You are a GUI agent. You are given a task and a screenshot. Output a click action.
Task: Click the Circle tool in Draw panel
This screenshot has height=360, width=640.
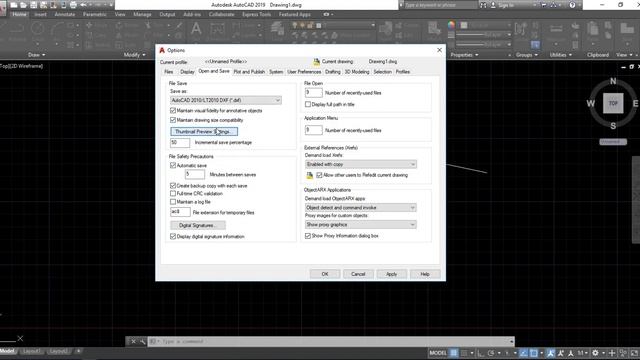[38, 28]
